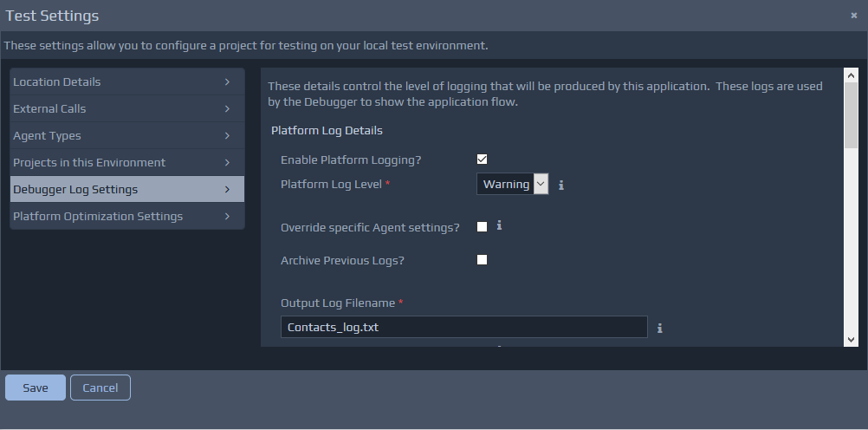Viewport: 868px width, 430px height.
Task: Close the Test Settings dialog
Action: point(854,16)
